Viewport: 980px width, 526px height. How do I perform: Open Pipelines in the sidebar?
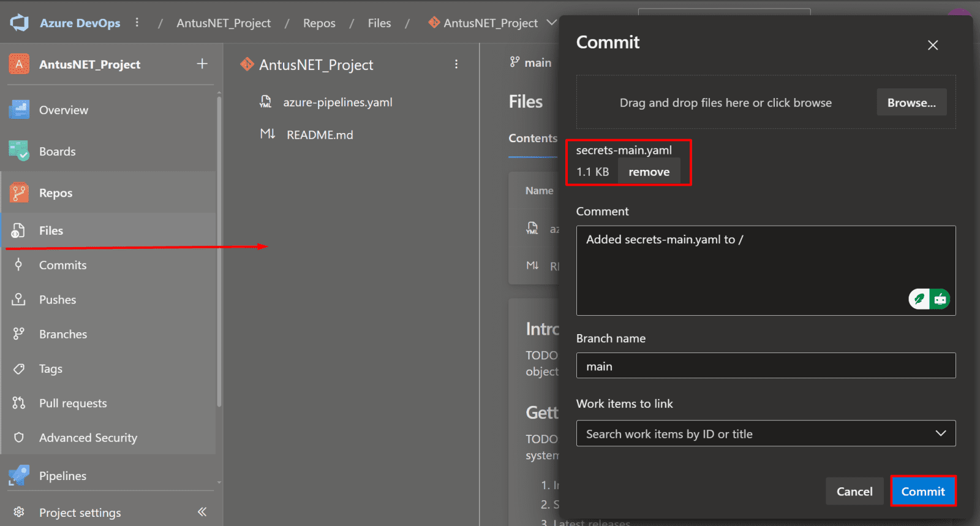pos(62,476)
